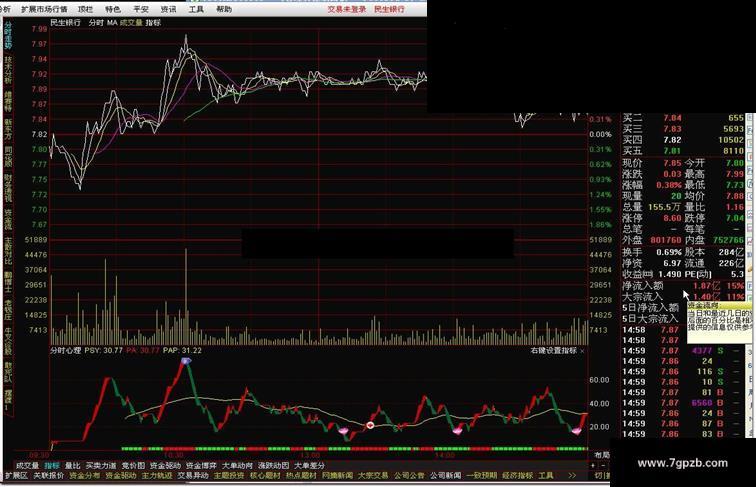Image resolution: width=756 pixels, height=487 pixels.
Task: Open the 交易异动 tab
Action: pos(193,476)
